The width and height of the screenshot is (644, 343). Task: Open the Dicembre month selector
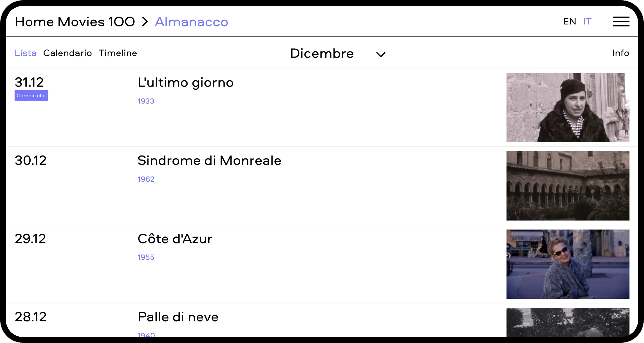coord(322,54)
